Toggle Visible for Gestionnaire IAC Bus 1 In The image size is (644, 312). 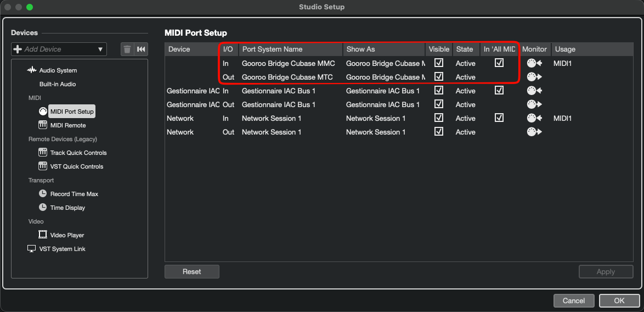pyautogui.click(x=439, y=90)
